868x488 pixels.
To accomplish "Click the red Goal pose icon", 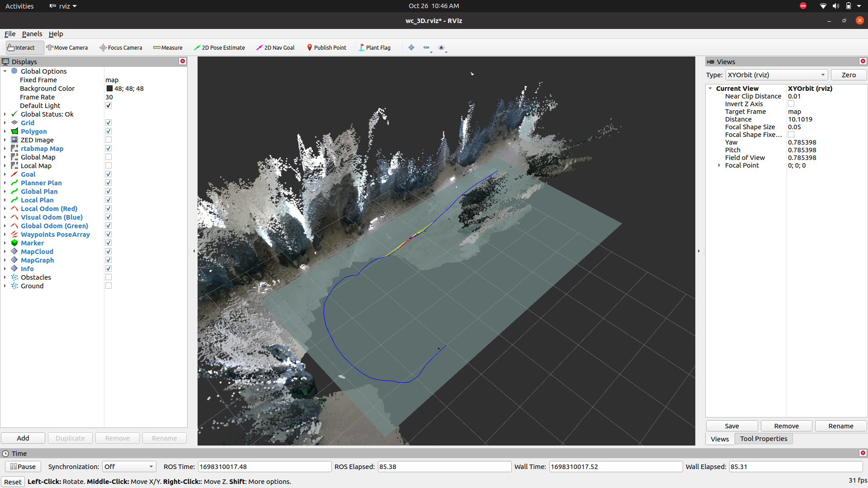I will point(14,174).
